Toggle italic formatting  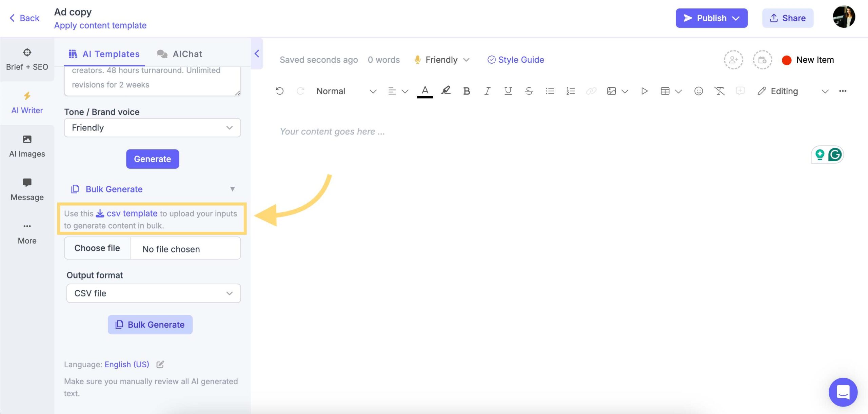[x=487, y=91]
